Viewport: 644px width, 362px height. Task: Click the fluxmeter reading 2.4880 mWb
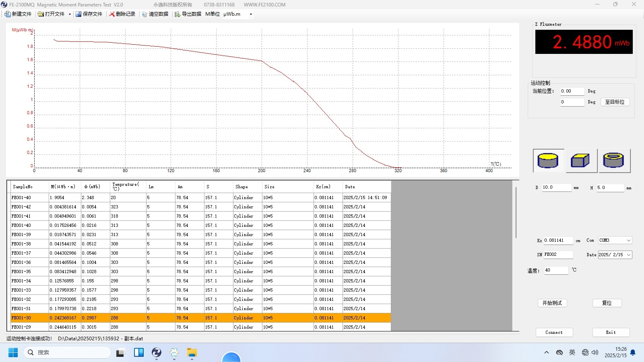[x=584, y=42]
